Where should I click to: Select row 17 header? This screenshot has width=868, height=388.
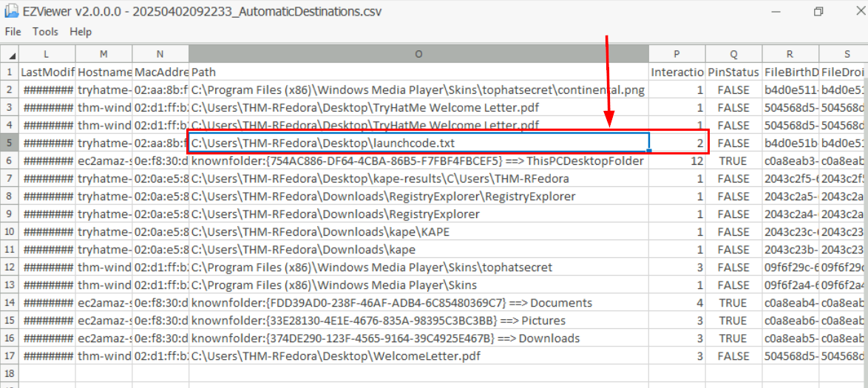tap(9, 356)
